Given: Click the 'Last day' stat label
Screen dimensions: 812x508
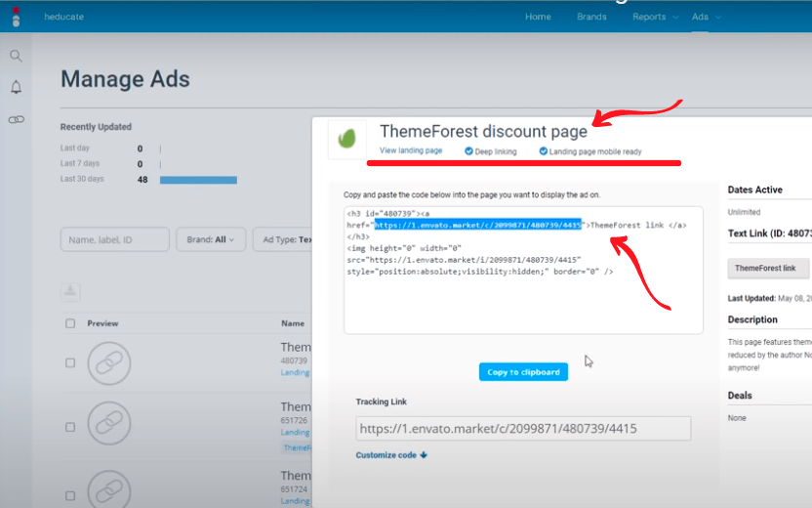Looking at the screenshot, I should click(x=74, y=148).
